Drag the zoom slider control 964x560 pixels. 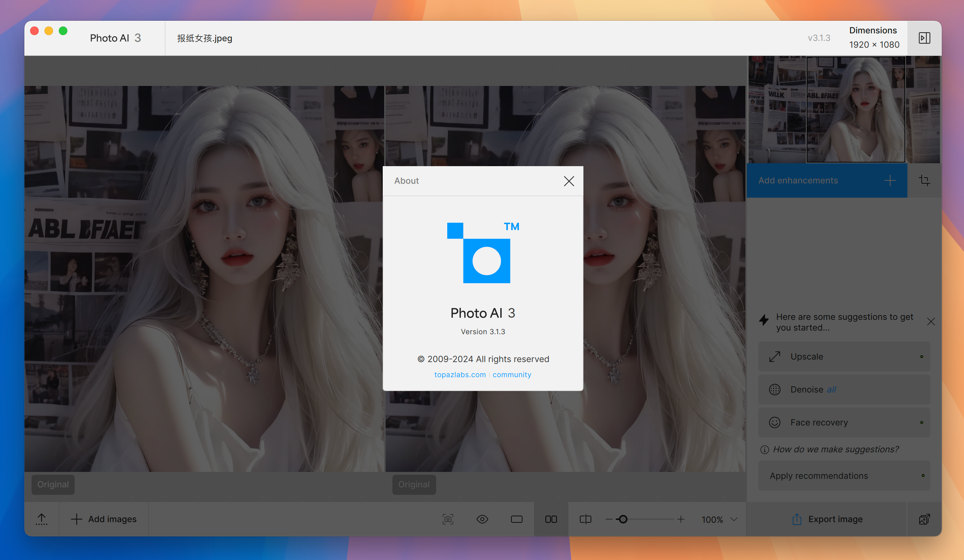[620, 519]
